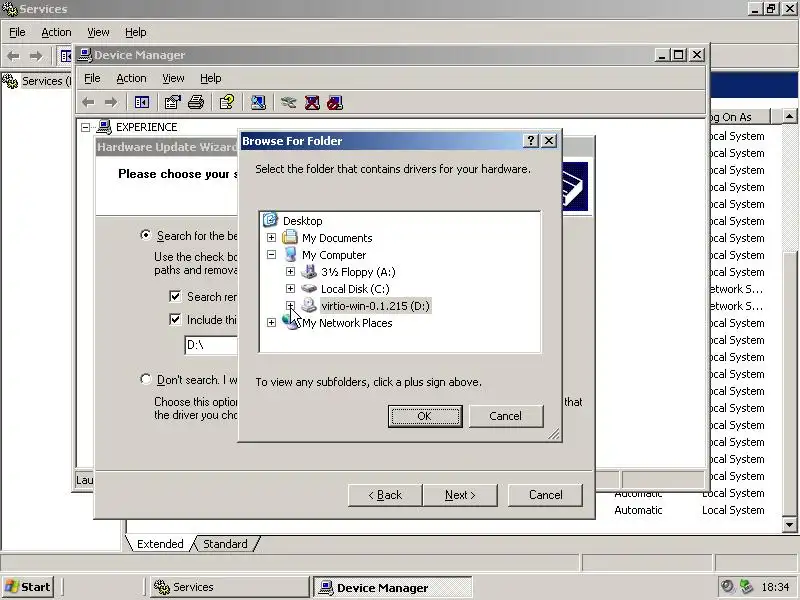Image resolution: width=800 pixels, height=600 pixels.
Task: Click the D:\ location path field
Action: [x=211, y=345]
